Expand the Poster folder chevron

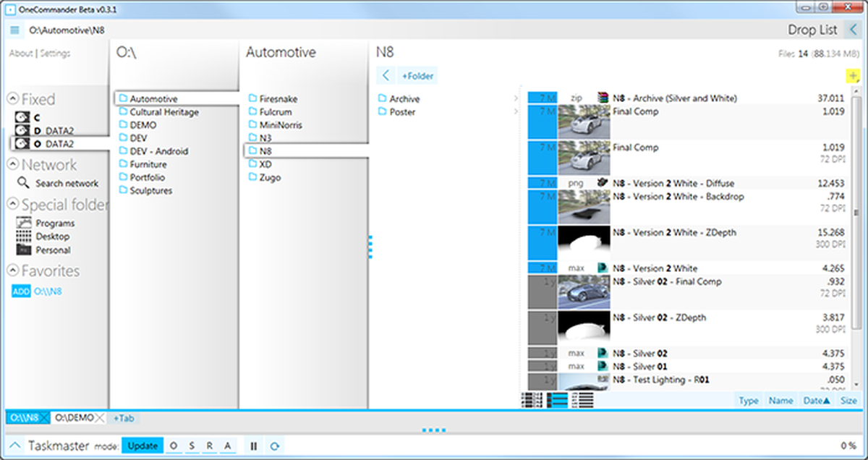pyautogui.click(x=516, y=111)
